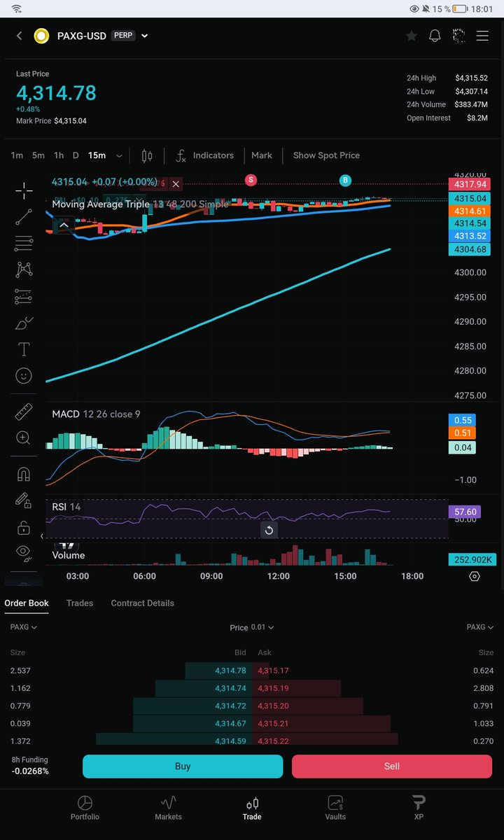Expand the PAXG-USD market selector chevron

pos(145,36)
